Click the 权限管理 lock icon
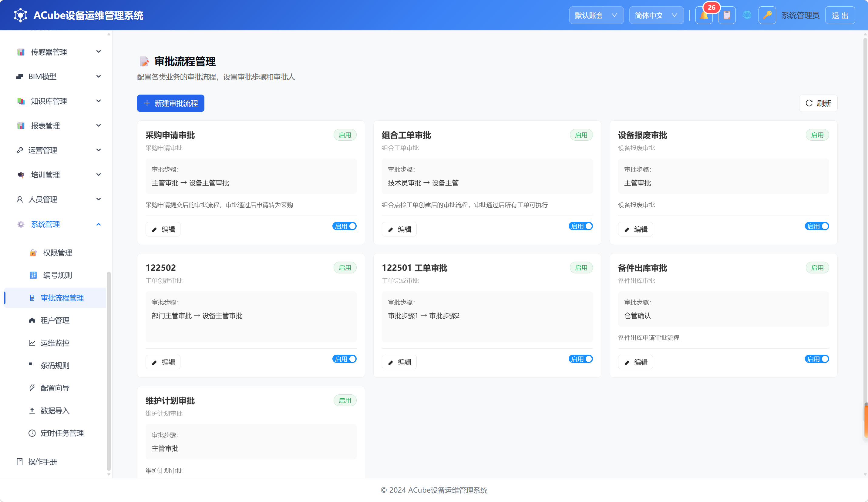 (33, 253)
